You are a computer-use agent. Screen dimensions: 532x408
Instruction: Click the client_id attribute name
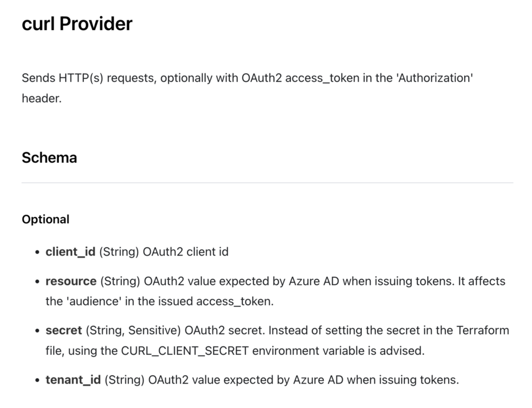click(x=70, y=252)
